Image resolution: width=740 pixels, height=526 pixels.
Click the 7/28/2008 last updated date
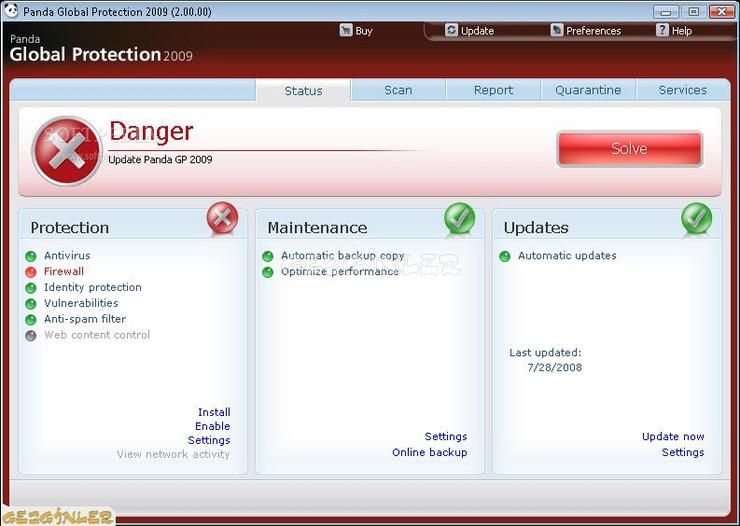tap(555, 368)
